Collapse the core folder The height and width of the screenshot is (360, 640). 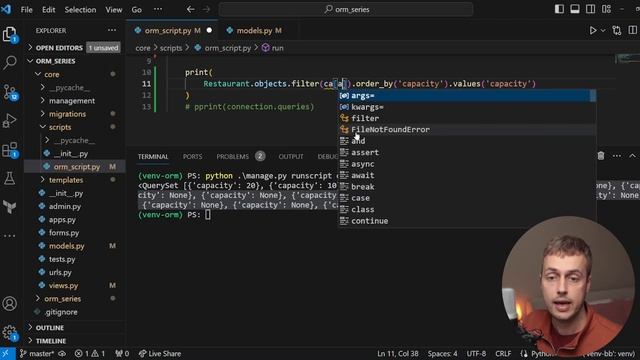[x=51, y=75]
